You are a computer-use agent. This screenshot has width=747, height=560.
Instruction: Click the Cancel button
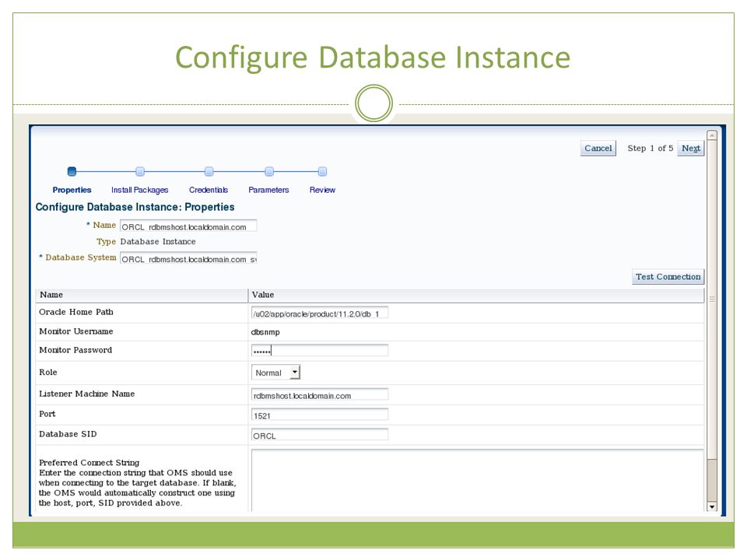coord(598,149)
